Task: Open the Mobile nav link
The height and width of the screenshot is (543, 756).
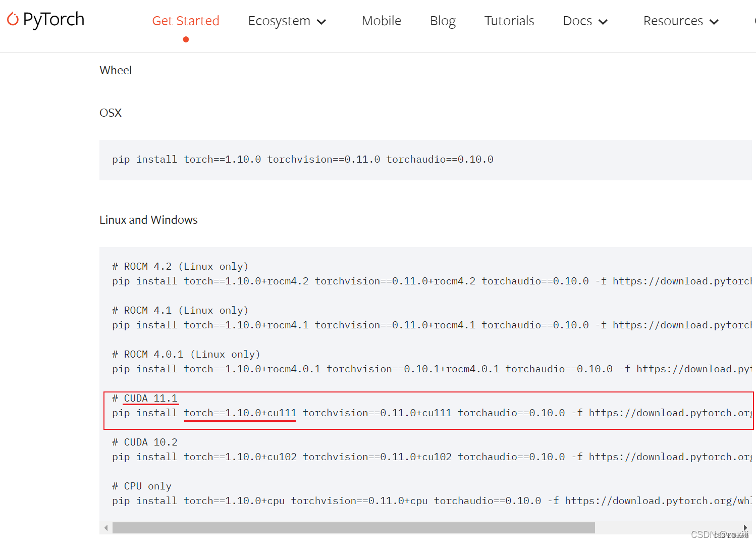Action: tap(382, 21)
